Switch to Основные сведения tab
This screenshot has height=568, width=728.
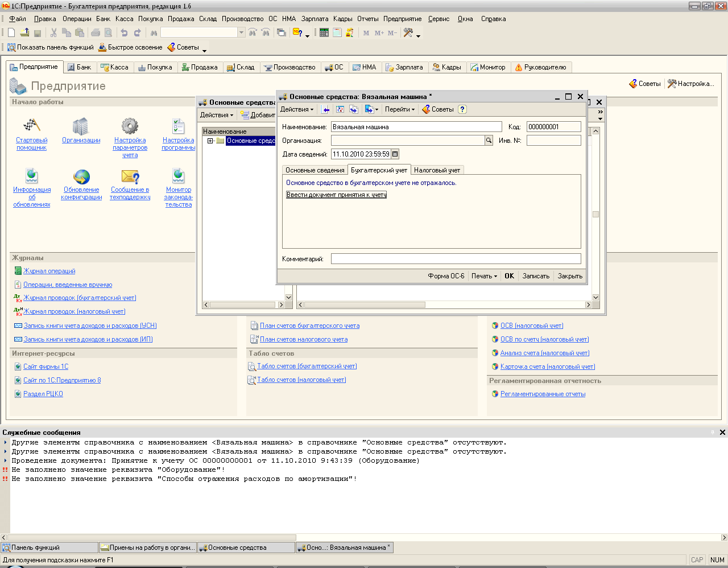pos(315,170)
